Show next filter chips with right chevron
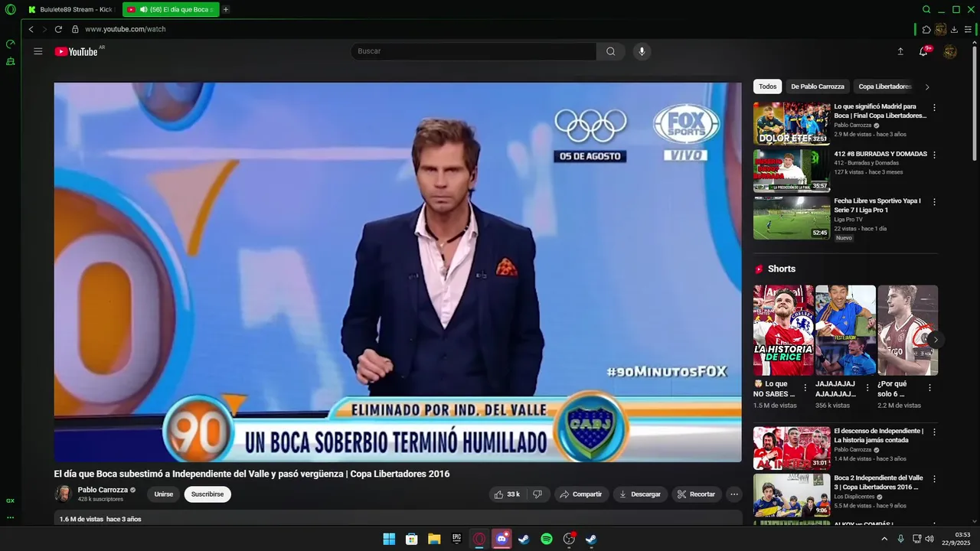Viewport: 980px width, 551px height. coord(927,86)
